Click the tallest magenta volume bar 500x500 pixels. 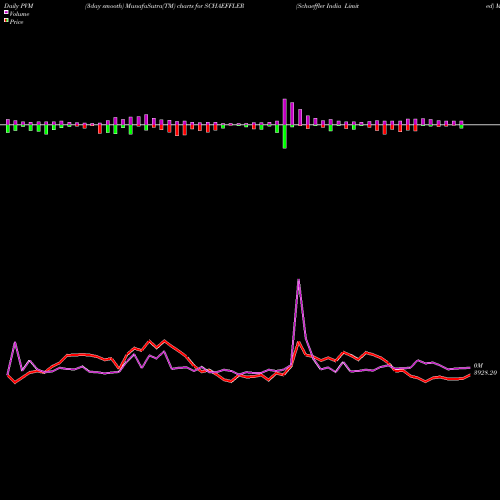[x=285, y=112]
